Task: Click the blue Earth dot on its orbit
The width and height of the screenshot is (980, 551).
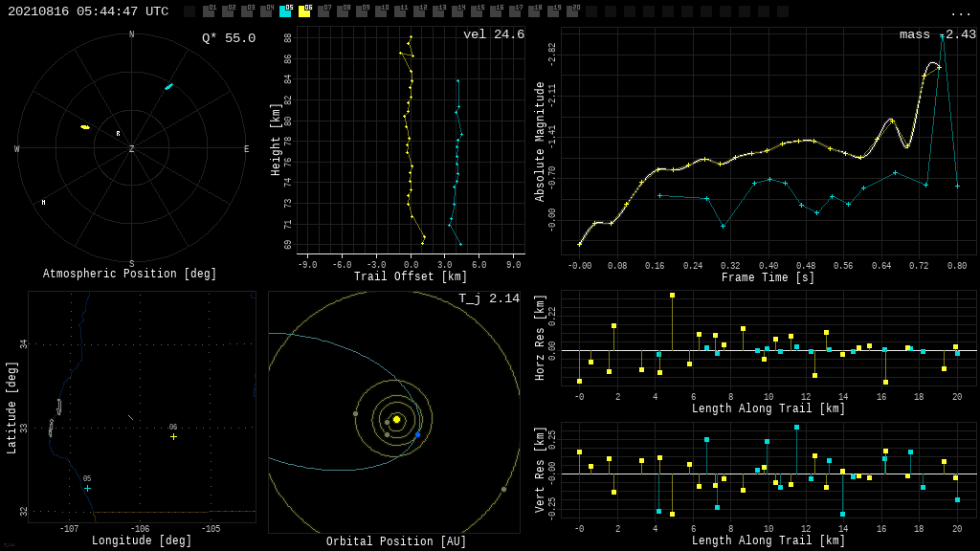Action: [417, 434]
